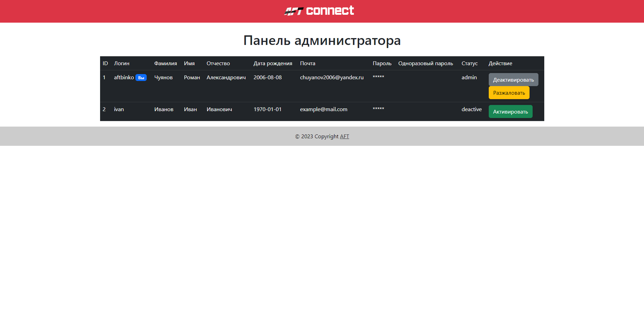644x330 pixels.
Task: Click the "ID" column header
Action: 105,63
